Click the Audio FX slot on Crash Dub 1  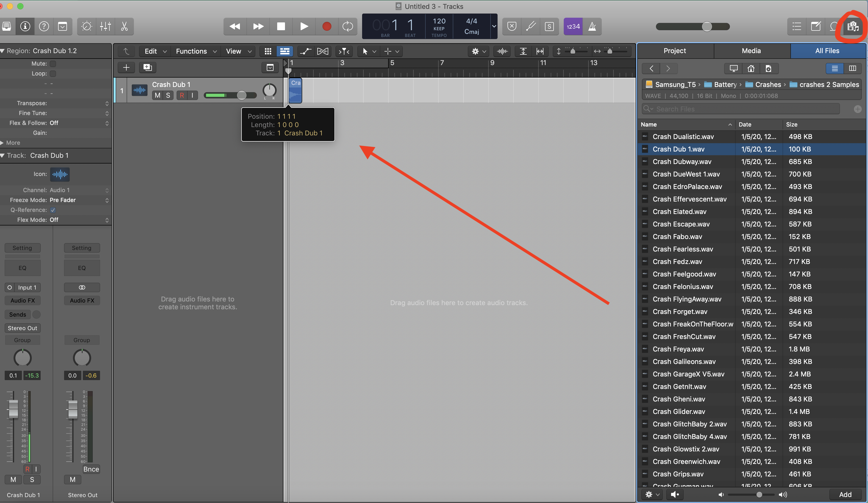[x=22, y=300]
